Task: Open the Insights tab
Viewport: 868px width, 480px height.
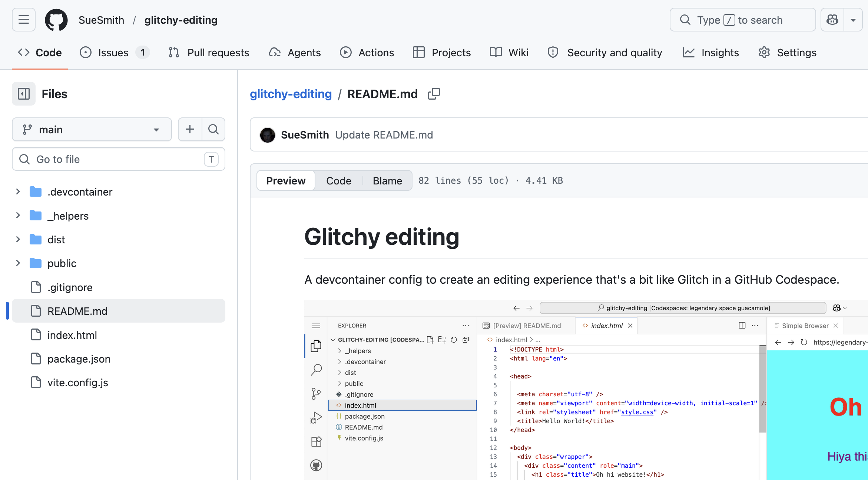Action: coord(711,53)
